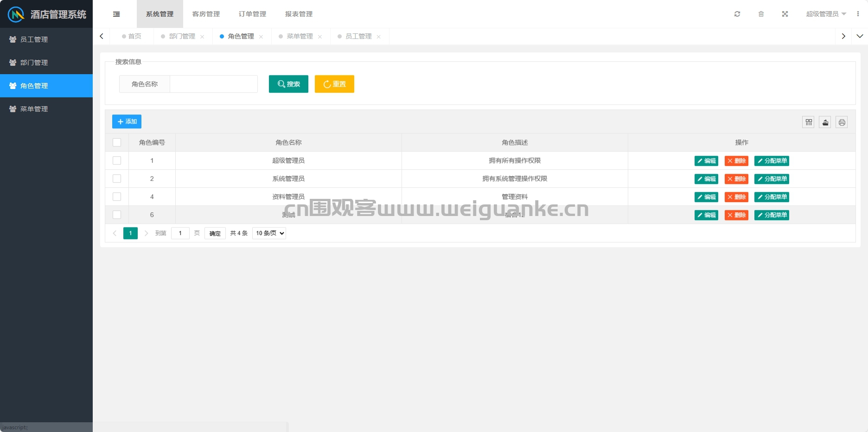Assign menus to 超级管理员

click(772, 161)
